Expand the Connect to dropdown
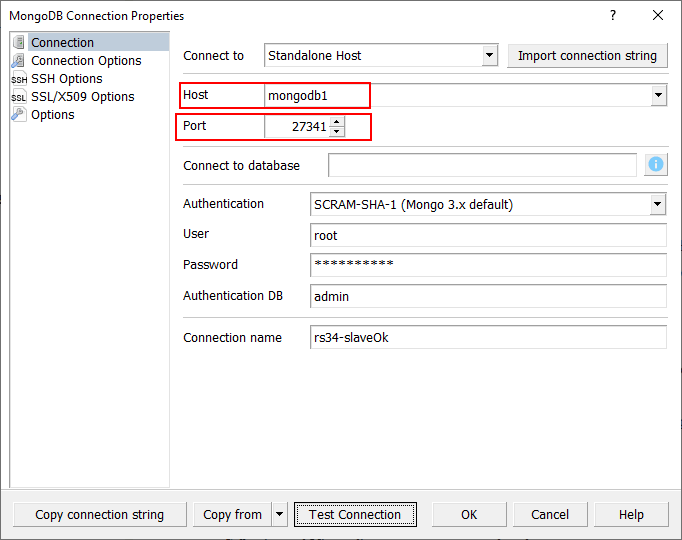This screenshot has width=682, height=540. 489,56
